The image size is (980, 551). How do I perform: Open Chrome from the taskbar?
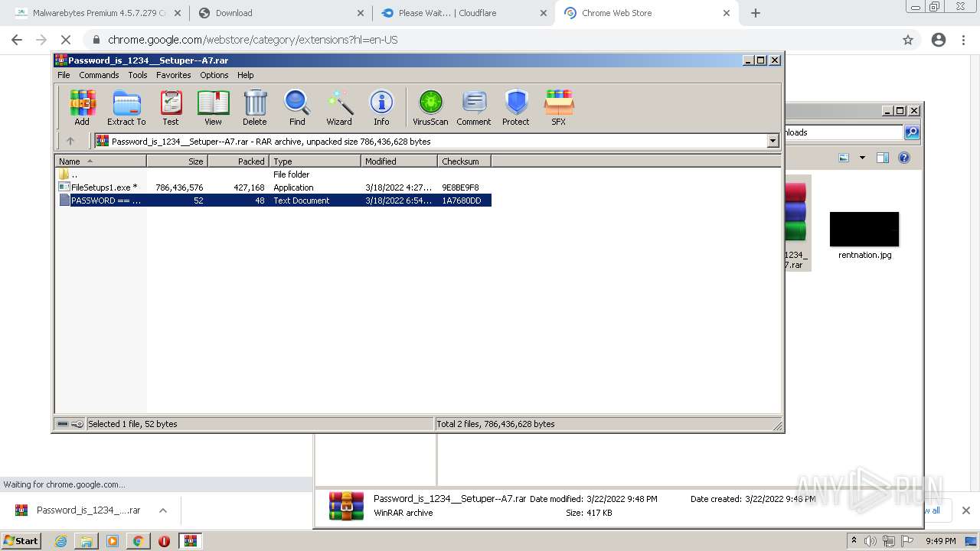[139, 541]
